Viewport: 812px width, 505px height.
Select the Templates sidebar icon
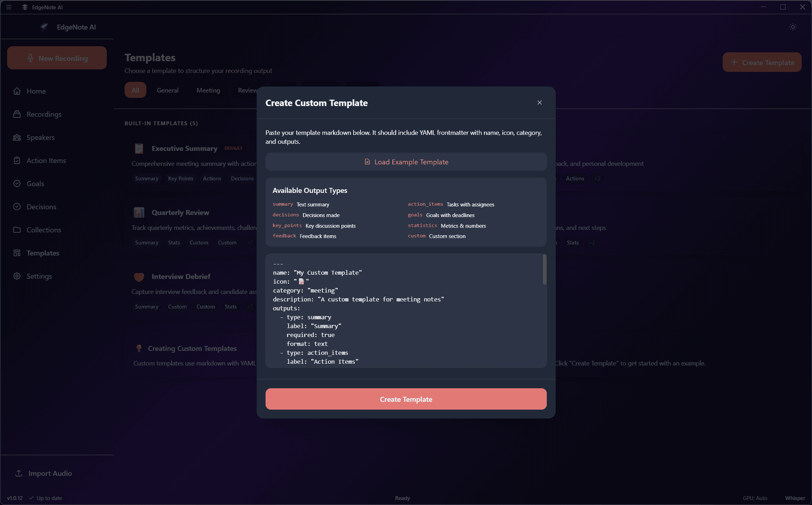click(17, 253)
